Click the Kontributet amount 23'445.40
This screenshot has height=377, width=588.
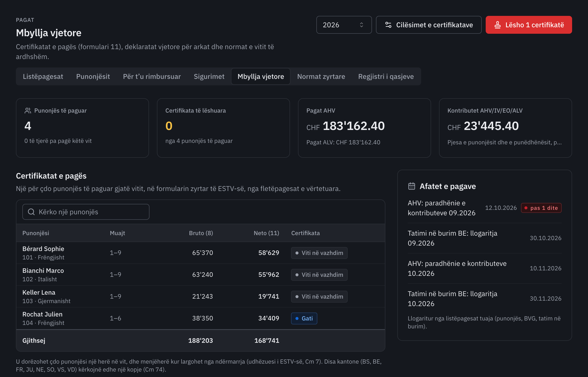click(x=491, y=126)
